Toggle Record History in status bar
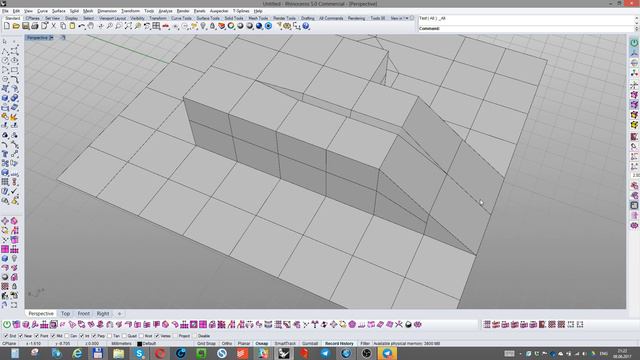This screenshot has height=360, width=640. [339, 344]
